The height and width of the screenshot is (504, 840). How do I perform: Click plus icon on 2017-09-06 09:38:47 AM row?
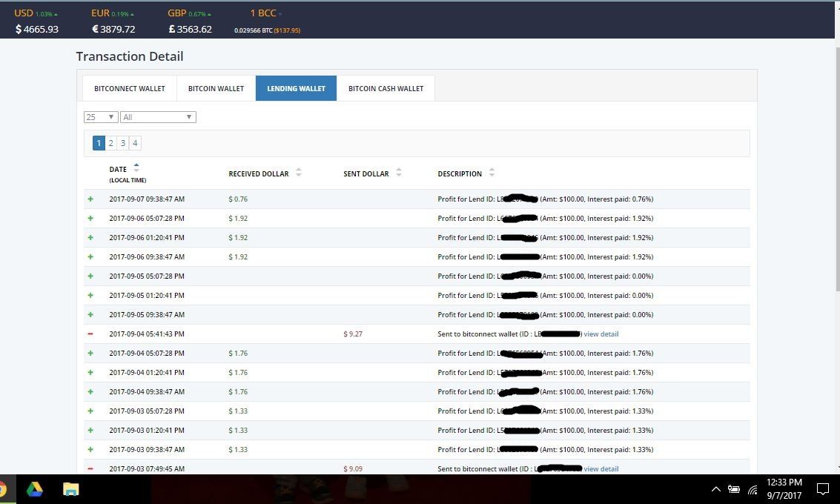90,256
